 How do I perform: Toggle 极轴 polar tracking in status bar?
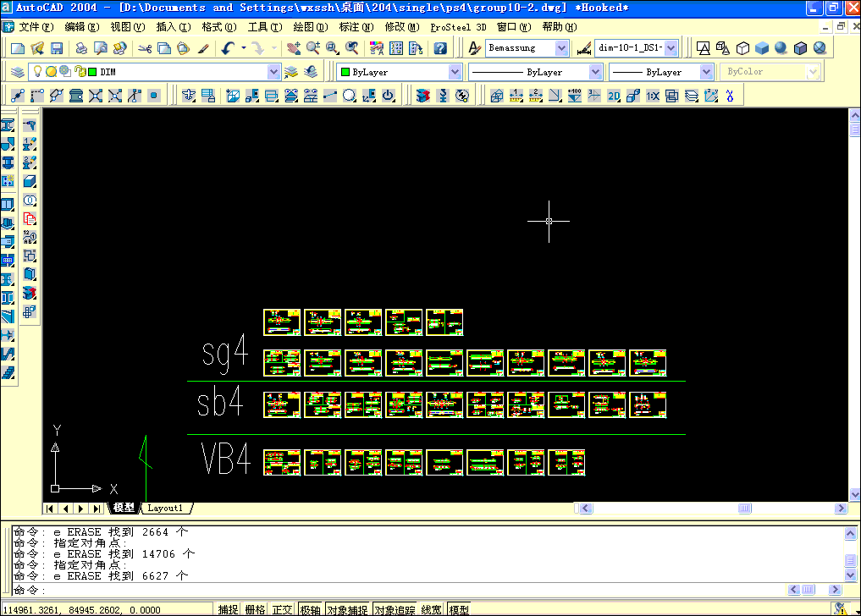(x=310, y=610)
